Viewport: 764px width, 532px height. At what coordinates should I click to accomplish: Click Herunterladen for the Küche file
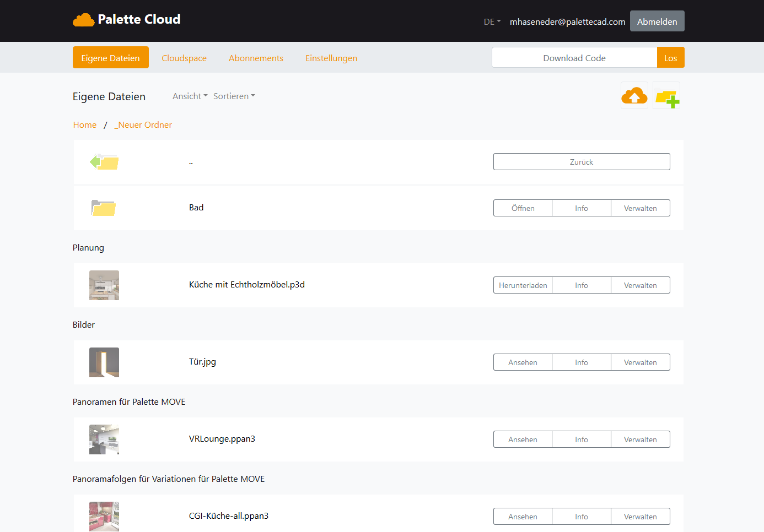coord(523,285)
